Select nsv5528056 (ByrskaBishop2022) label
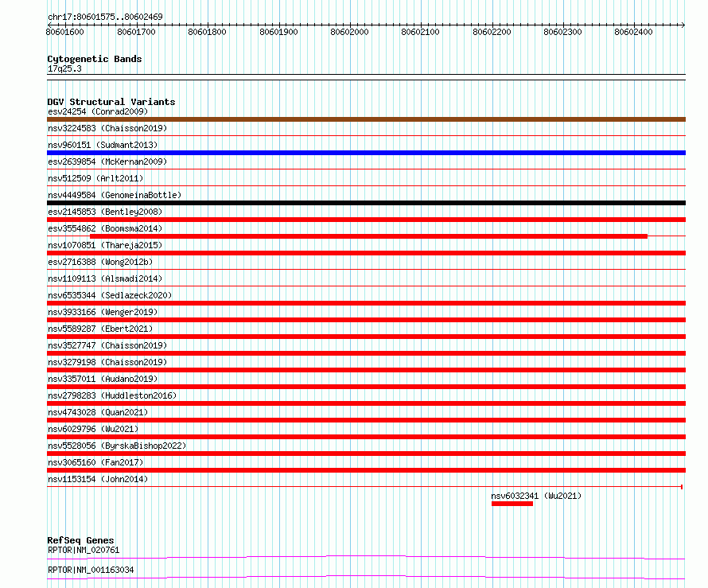The height and width of the screenshot is (588, 708). (x=117, y=446)
